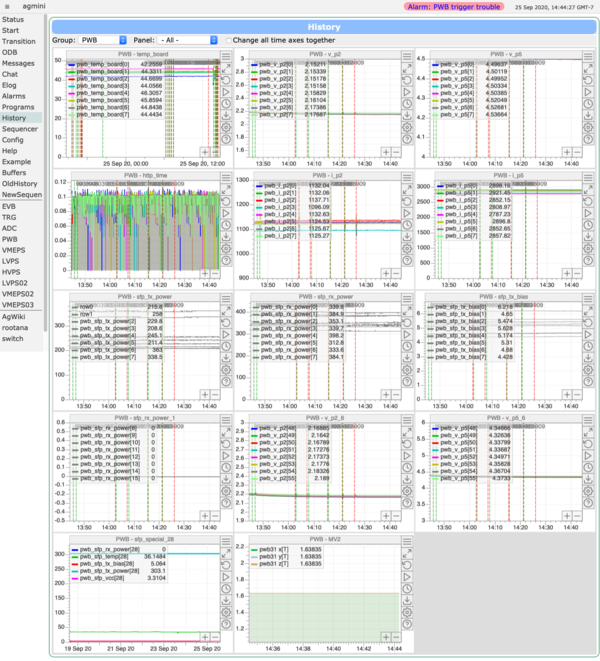
Task: Open the Group dropdown showing PWB
Action: pyautogui.click(x=103, y=40)
